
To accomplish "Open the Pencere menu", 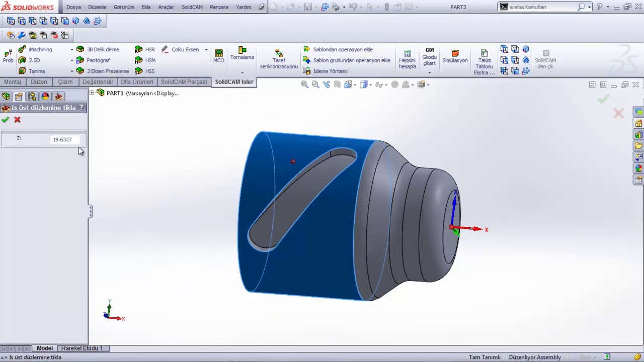I will click(x=219, y=7).
